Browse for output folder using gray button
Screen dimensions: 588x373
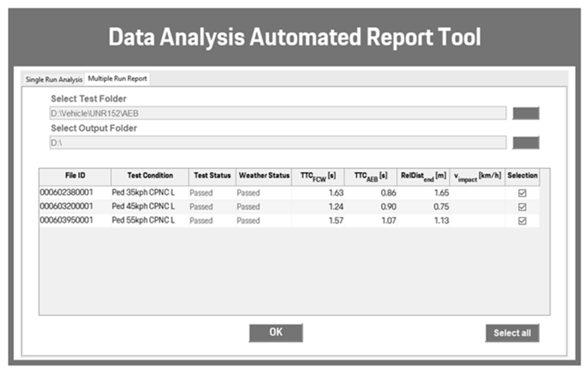pos(525,142)
